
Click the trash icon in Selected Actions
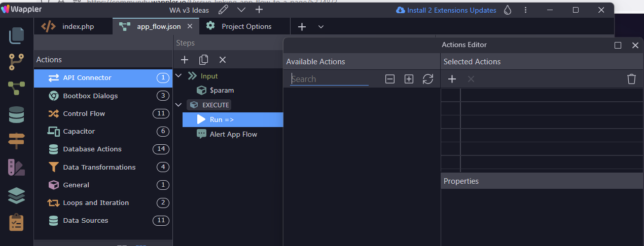coord(631,79)
